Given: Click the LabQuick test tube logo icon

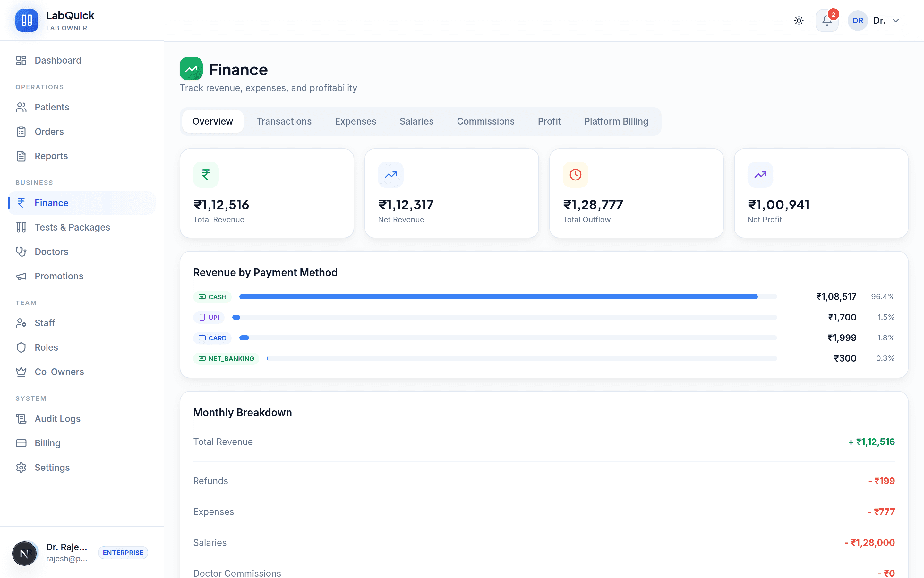Looking at the screenshot, I should [x=27, y=20].
